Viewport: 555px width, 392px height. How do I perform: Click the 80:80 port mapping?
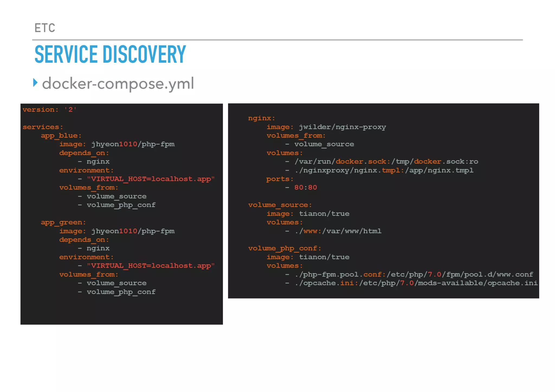click(x=305, y=188)
